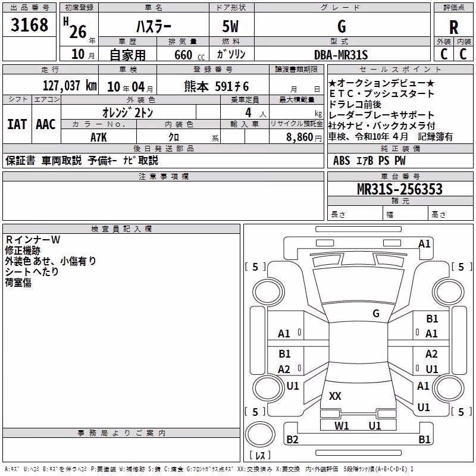Click the W1 mark on the rear gate

click(x=342, y=426)
